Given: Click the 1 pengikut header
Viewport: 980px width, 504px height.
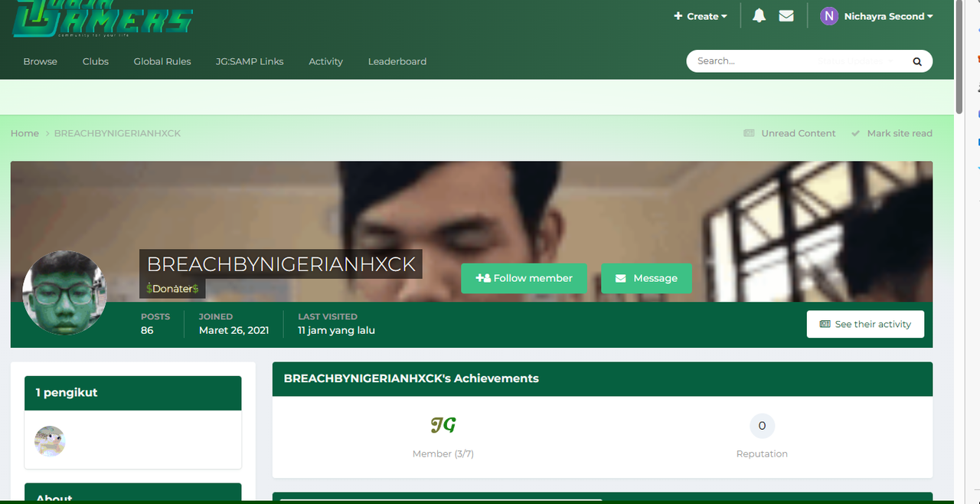Looking at the screenshot, I should coord(132,393).
